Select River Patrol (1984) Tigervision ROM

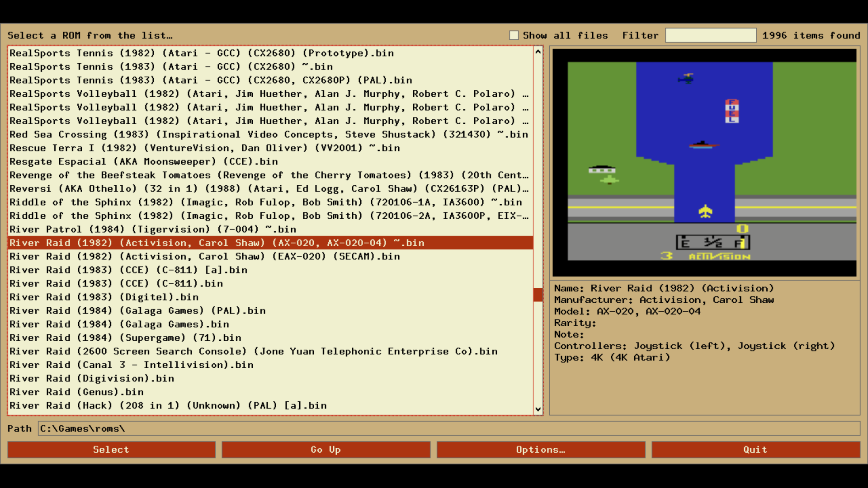pos(270,230)
